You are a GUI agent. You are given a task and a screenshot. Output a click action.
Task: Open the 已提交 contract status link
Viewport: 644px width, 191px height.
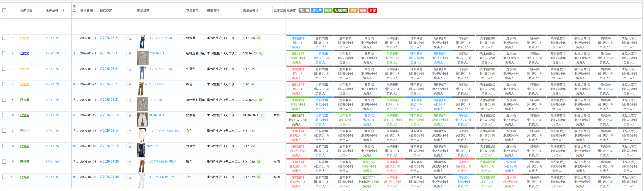[25, 53]
